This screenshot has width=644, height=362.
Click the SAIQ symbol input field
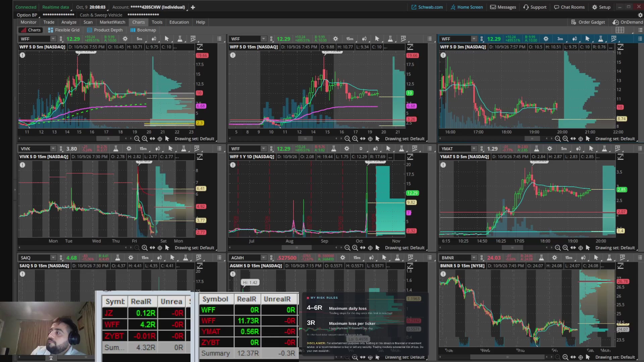coord(35,258)
